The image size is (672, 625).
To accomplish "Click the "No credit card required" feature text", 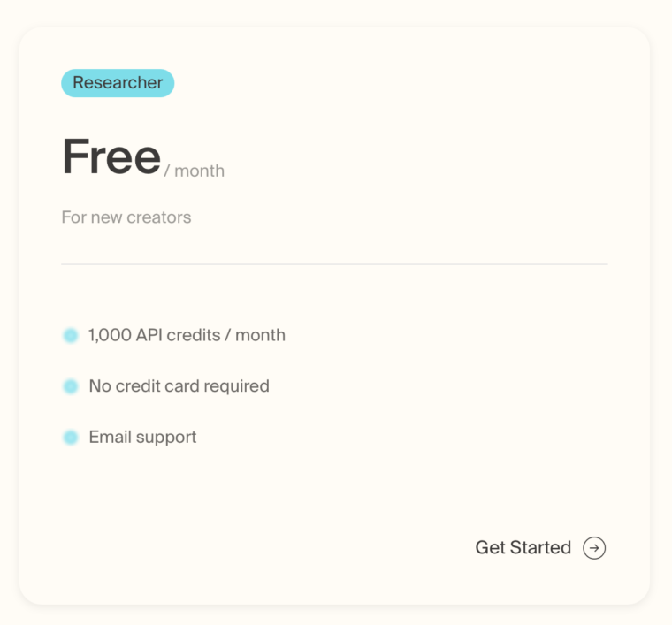I will point(179,386).
